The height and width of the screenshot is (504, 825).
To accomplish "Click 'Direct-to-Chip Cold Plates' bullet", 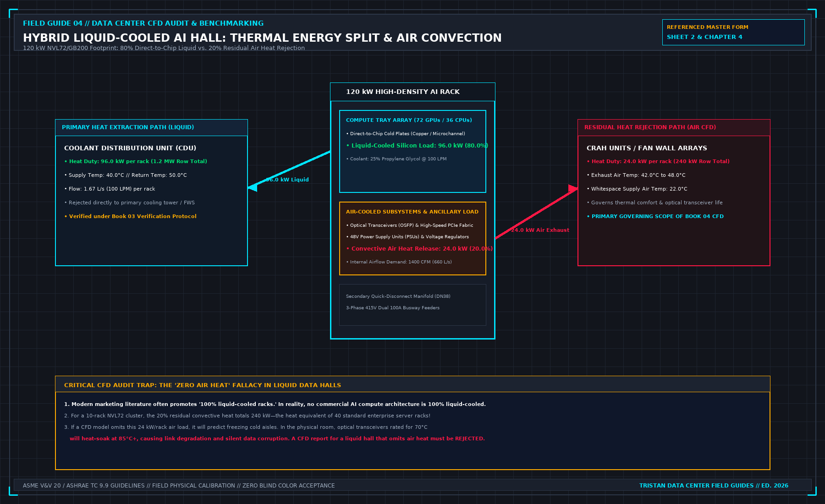I will point(406,134).
